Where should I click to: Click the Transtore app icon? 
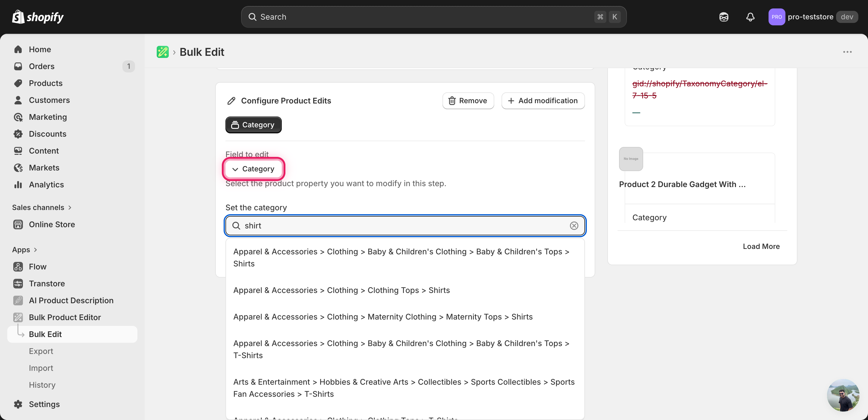tap(18, 283)
